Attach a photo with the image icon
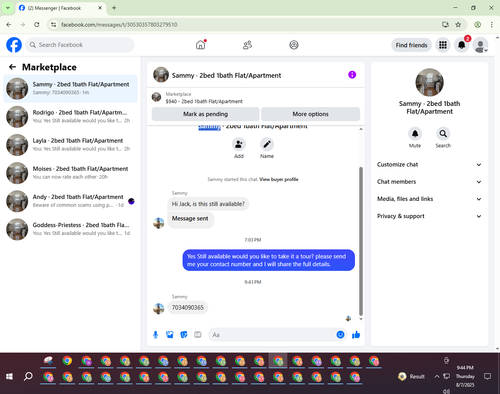 170,335
